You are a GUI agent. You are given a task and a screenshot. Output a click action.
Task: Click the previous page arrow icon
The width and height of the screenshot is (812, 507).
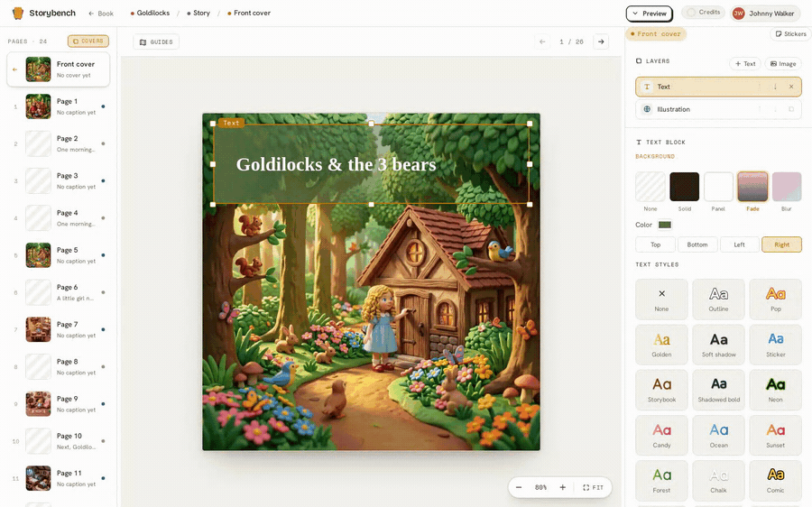[542, 41]
